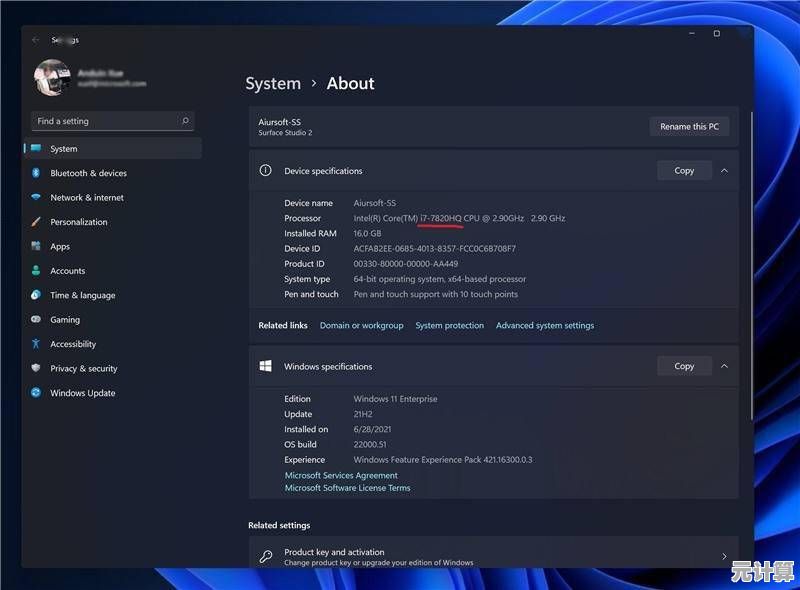Viewport: 800px width, 590px height.
Task: Open the user profile avatar picture
Action: pos(52,78)
